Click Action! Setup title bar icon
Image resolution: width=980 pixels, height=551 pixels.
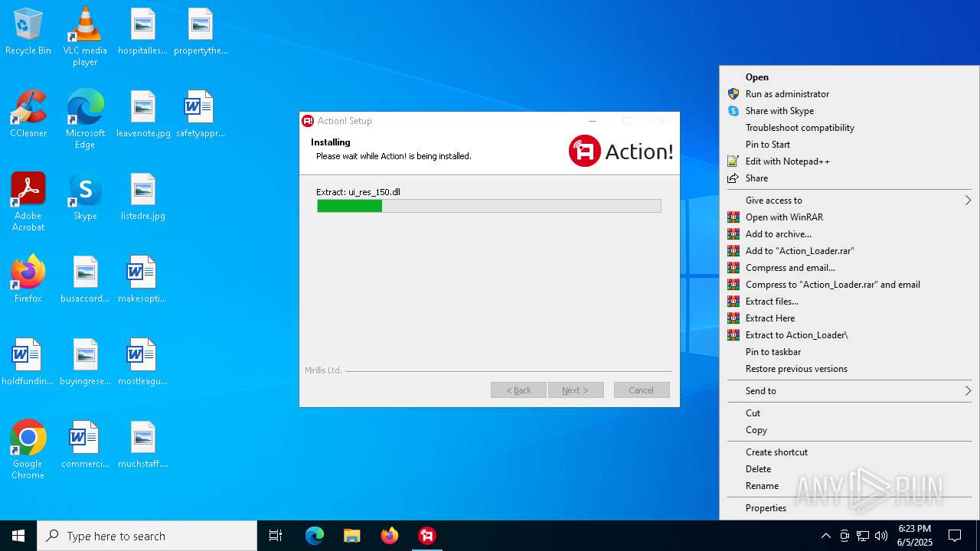tap(308, 121)
